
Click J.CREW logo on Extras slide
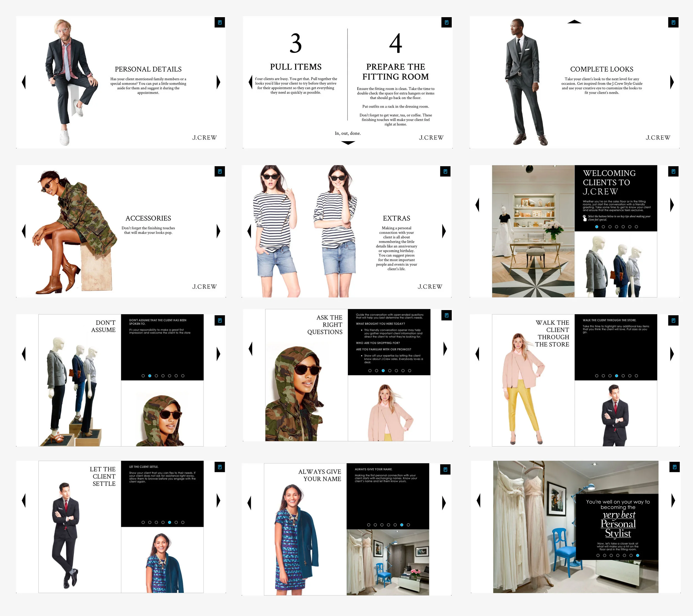click(430, 286)
